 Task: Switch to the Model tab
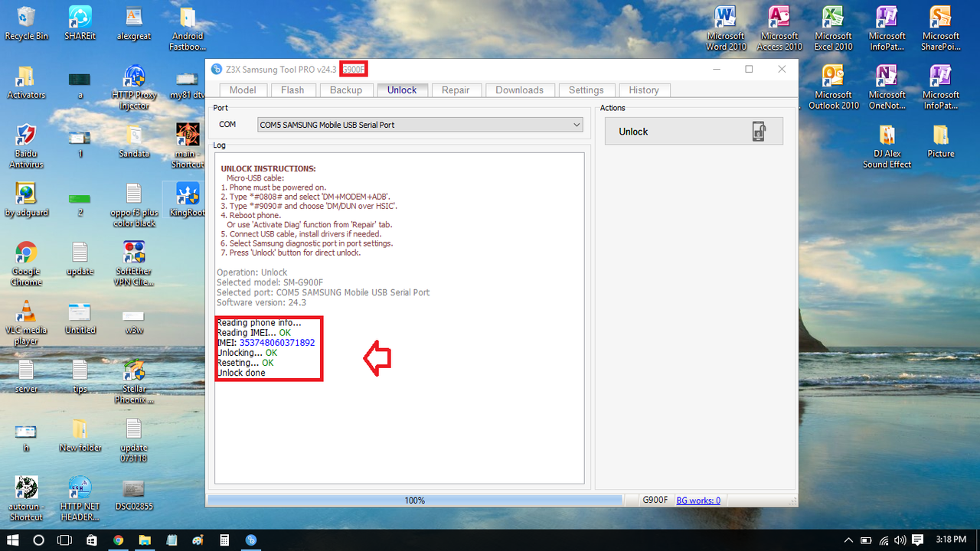[243, 90]
